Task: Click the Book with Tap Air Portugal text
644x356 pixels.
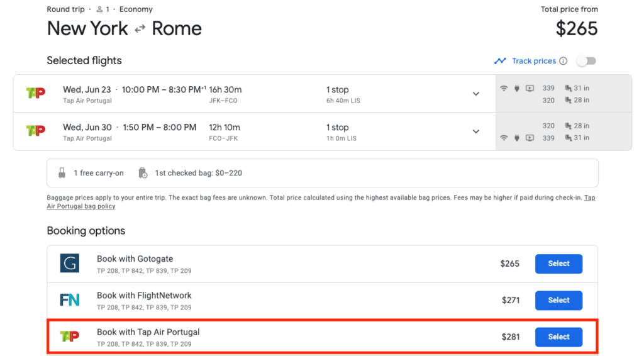Action: click(x=148, y=332)
